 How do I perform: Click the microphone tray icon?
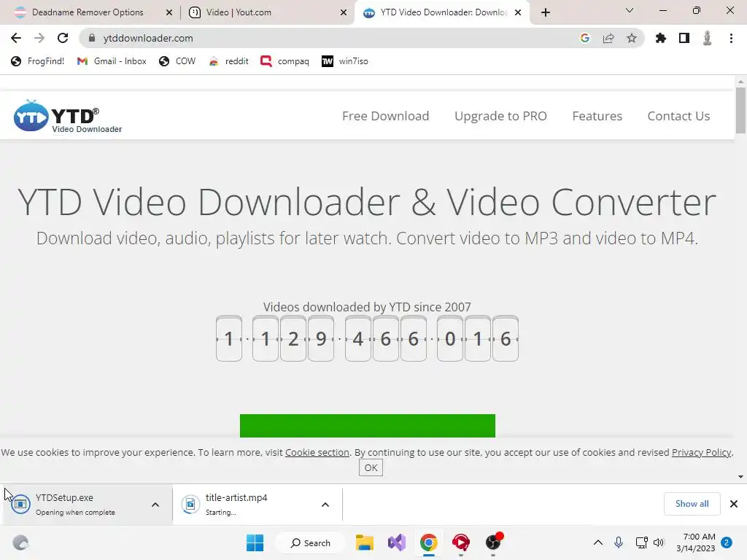[x=619, y=542]
